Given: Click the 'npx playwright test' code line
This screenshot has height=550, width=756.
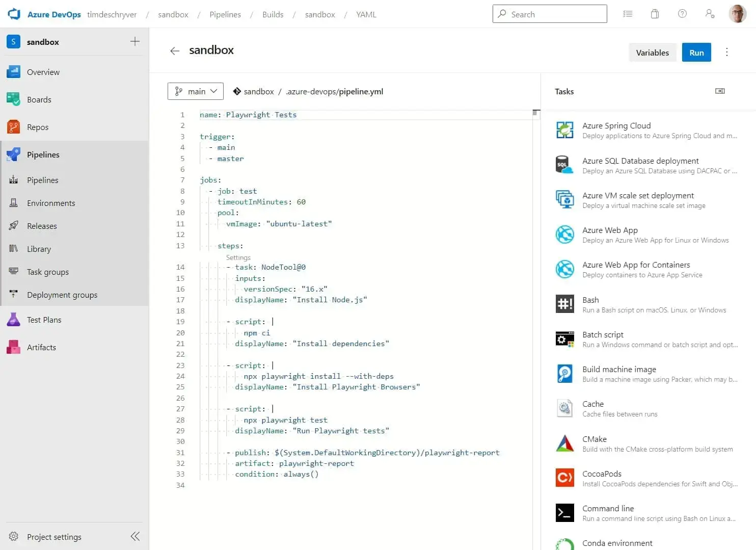Looking at the screenshot, I should 285,420.
